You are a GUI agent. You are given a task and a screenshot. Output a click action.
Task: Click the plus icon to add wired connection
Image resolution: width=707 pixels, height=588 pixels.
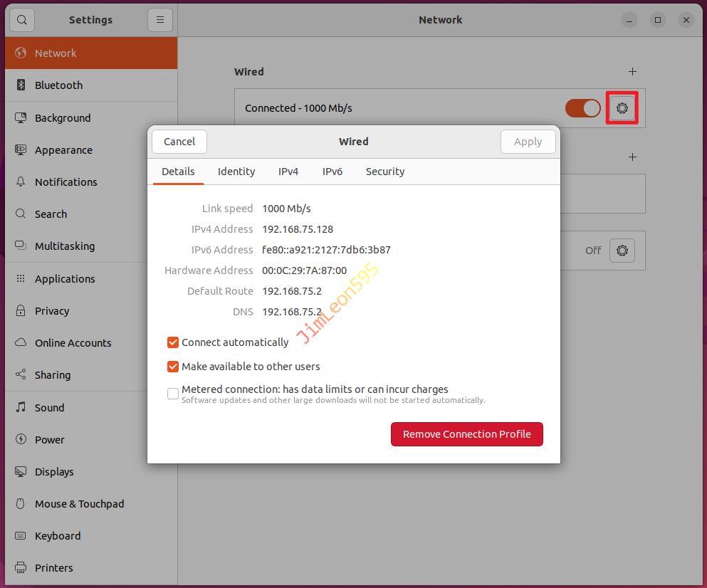click(x=632, y=72)
